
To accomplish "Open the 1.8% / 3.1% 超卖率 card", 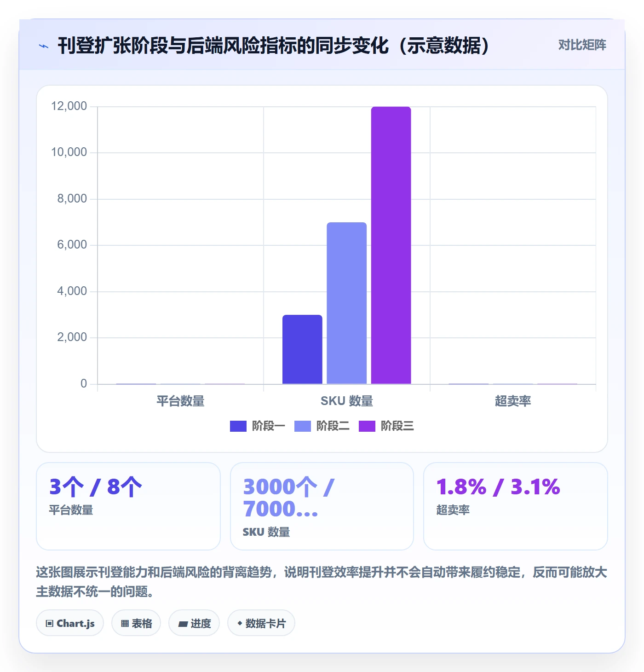I will point(516,506).
